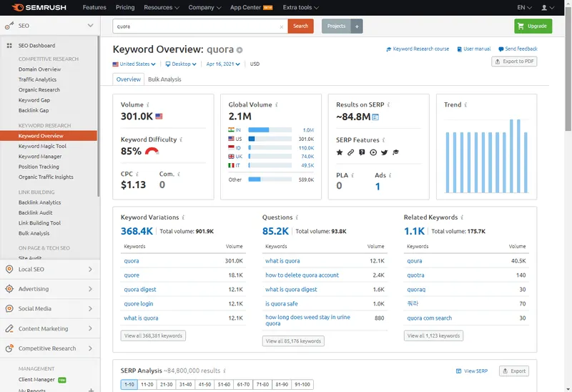Click View all 1,123 keywords button
Viewport: 572px width, 392px height.
click(x=433, y=335)
